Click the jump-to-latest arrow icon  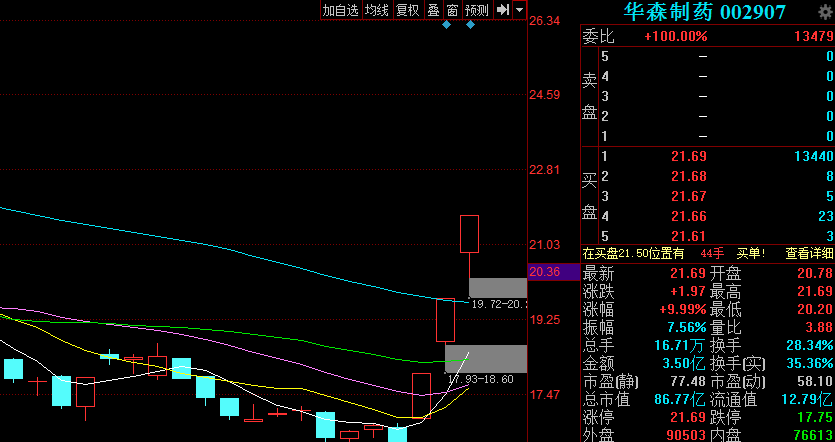[x=503, y=10]
